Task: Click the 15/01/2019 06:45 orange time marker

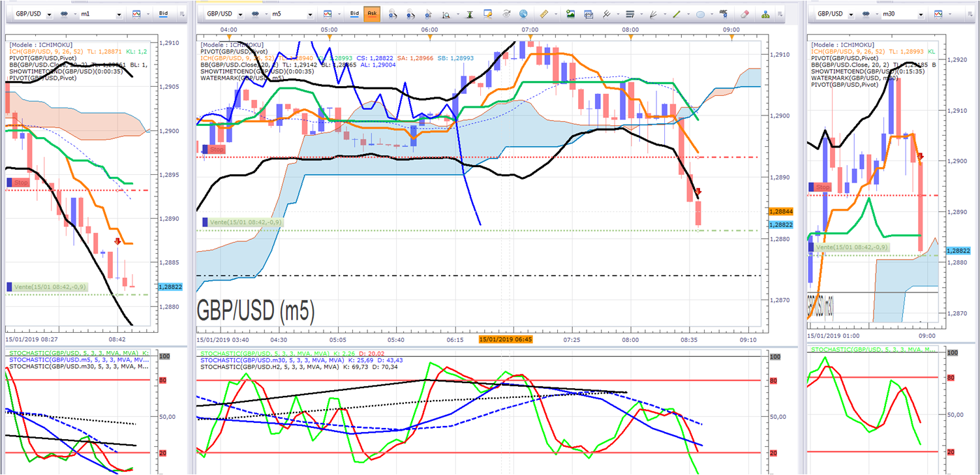Action: 506,339
